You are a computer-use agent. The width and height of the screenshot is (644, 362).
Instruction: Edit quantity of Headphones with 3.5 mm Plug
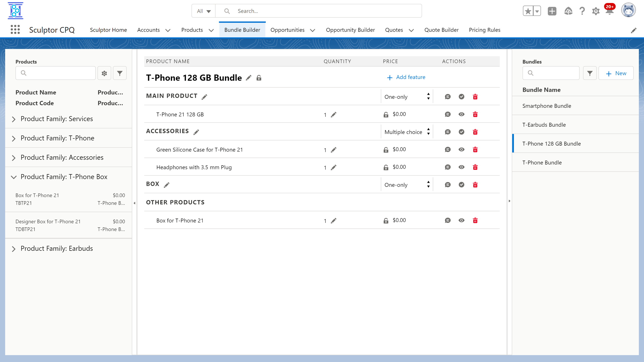tap(334, 167)
